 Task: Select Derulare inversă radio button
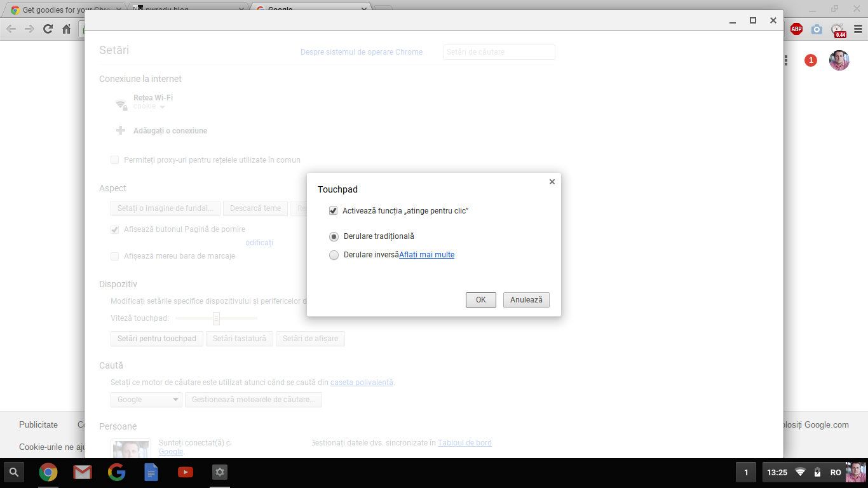pyautogui.click(x=334, y=255)
